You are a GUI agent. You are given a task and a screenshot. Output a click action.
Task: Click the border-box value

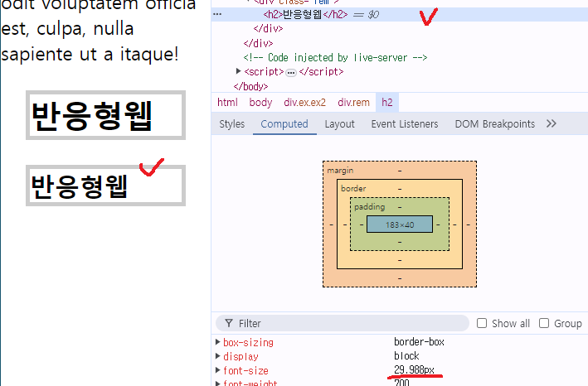[x=419, y=342]
